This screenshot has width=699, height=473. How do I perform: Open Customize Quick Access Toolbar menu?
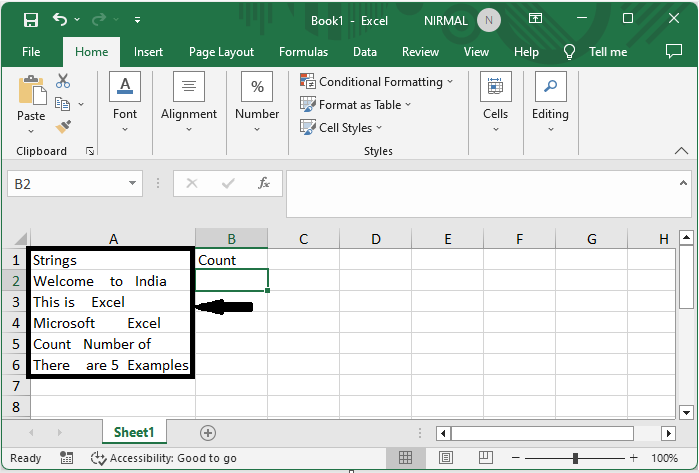[x=137, y=20]
